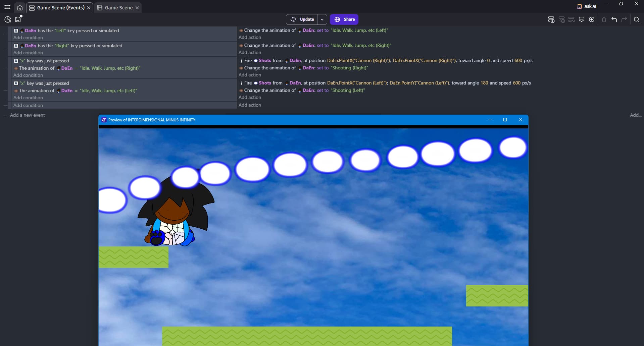Close the Game Scene (Events) tab
This screenshot has width=644, height=346.
[x=89, y=8]
